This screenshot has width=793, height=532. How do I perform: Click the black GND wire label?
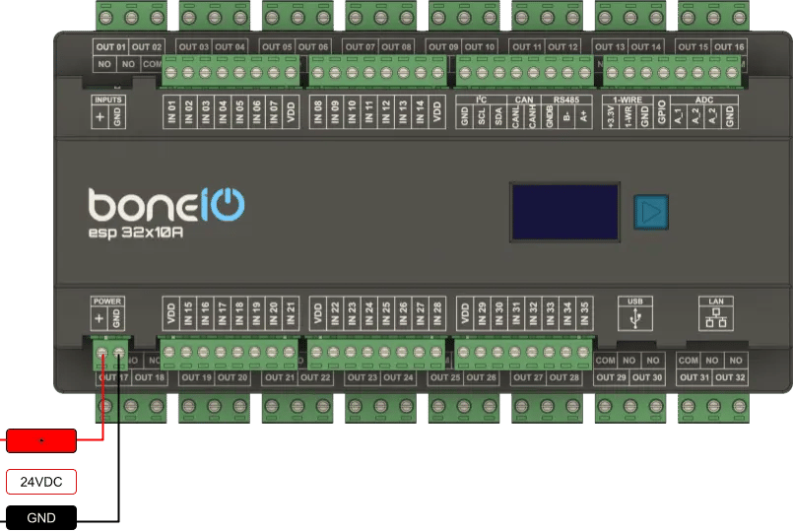pyautogui.click(x=41, y=517)
